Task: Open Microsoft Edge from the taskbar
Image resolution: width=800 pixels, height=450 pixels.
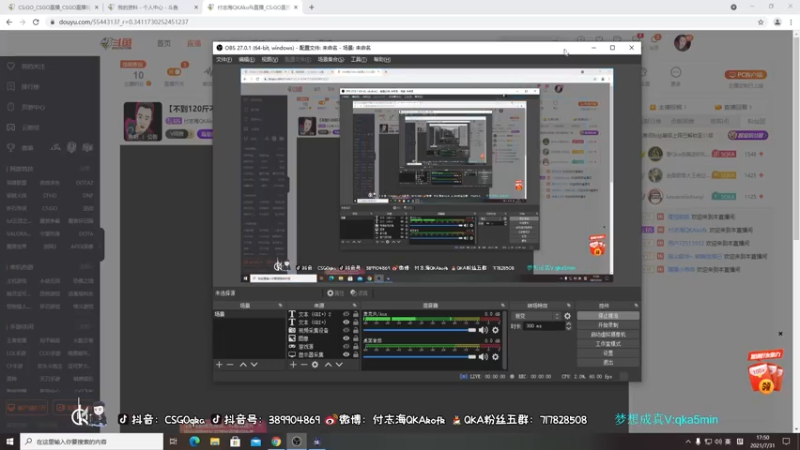Action: coord(194,441)
